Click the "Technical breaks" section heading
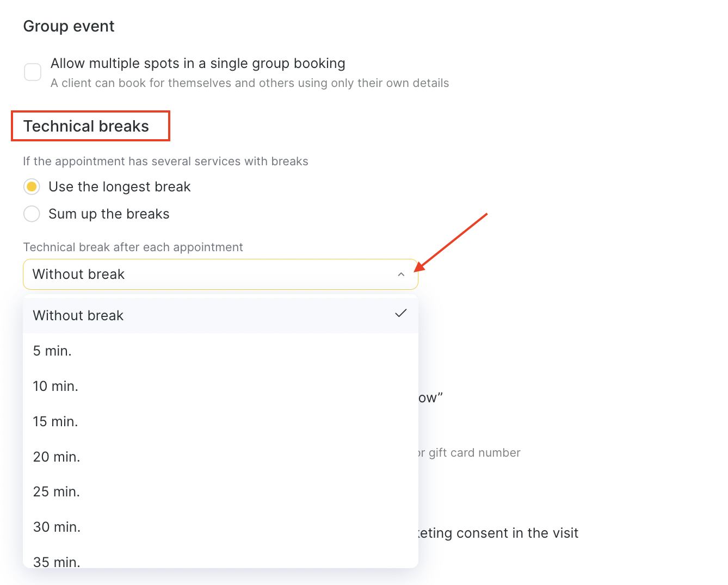The width and height of the screenshot is (728, 585). [x=86, y=127]
